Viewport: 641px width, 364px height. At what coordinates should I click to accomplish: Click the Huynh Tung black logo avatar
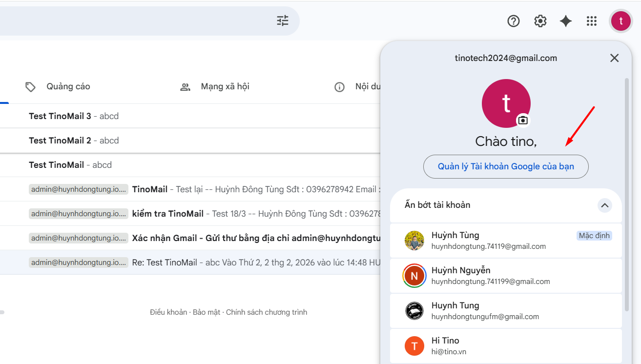point(414,311)
